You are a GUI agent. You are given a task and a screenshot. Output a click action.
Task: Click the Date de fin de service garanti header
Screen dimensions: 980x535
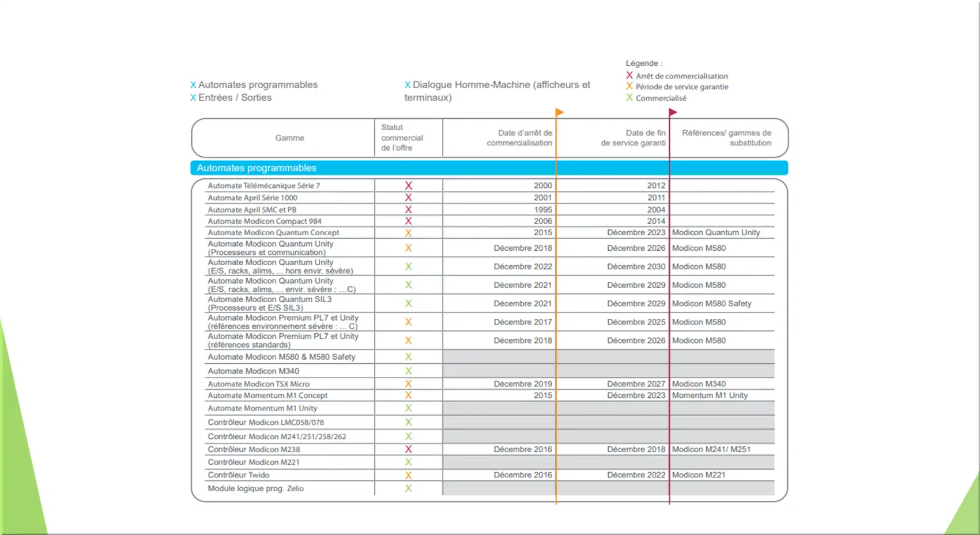[633, 138]
